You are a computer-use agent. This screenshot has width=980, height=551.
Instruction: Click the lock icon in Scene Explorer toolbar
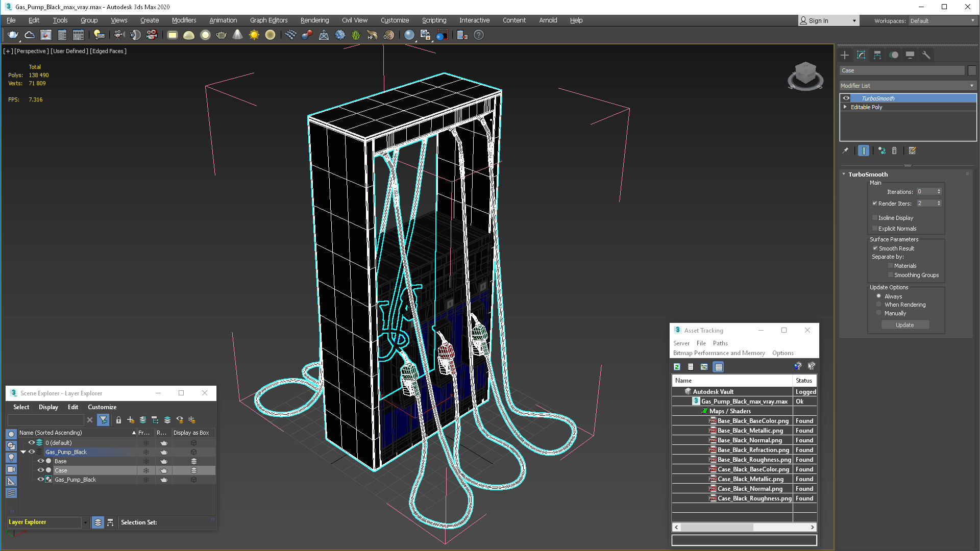click(118, 420)
